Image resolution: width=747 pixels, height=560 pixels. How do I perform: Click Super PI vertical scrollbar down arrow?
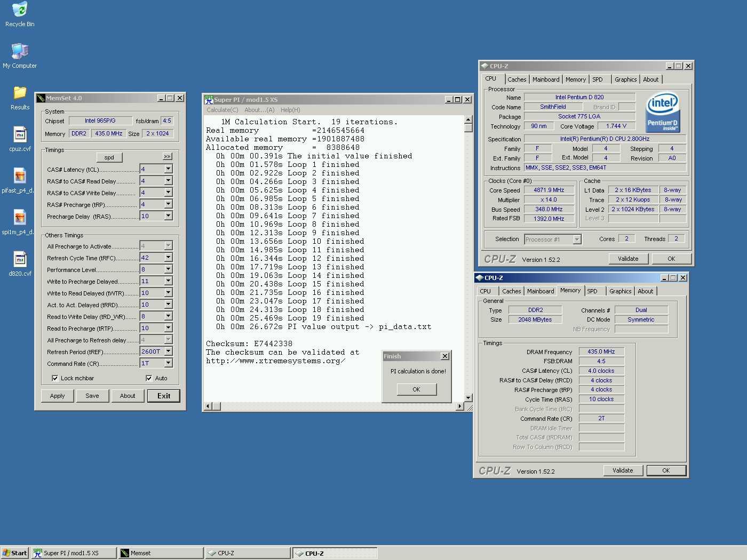click(x=468, y=398)
